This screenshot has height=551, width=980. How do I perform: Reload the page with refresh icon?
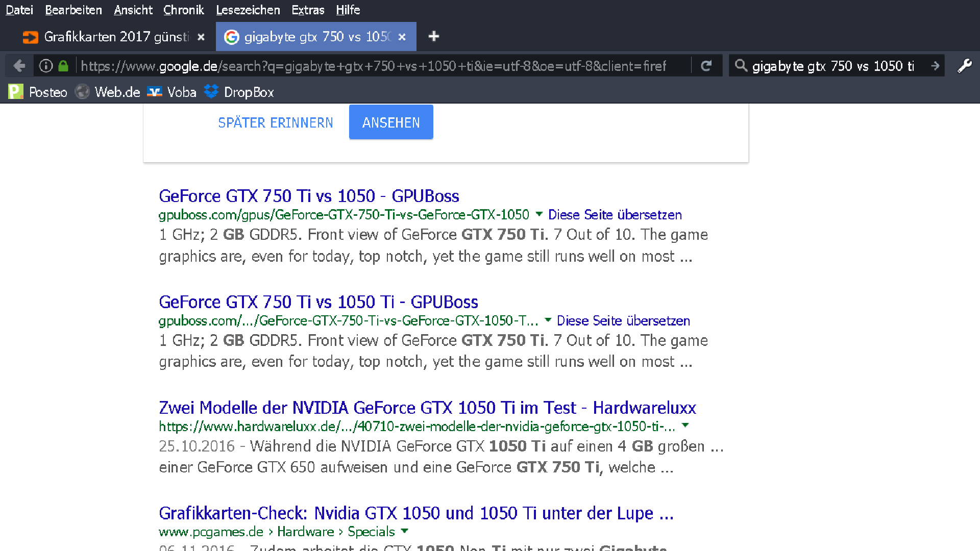pyautogui.click(x=706, y=66)
